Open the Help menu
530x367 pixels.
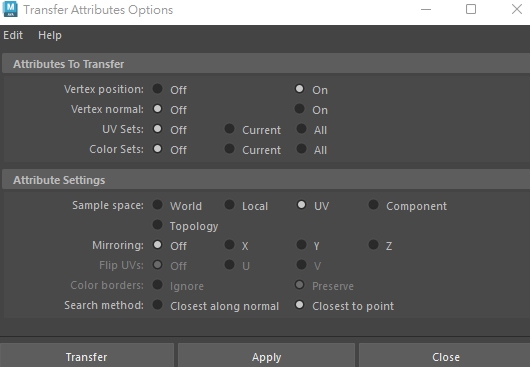point(50,35)
